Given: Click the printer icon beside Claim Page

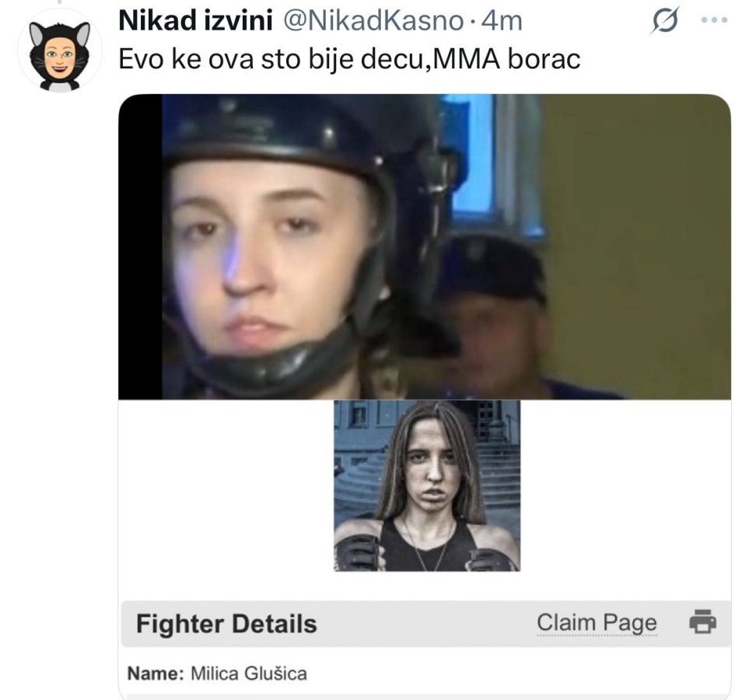Looking at the screenshot, I should pyautogui.click(x=702, y=621).
